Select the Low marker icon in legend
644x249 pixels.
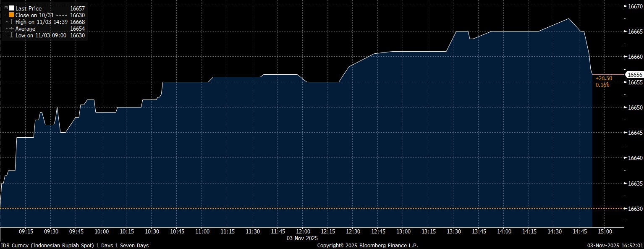click(11, 36)
